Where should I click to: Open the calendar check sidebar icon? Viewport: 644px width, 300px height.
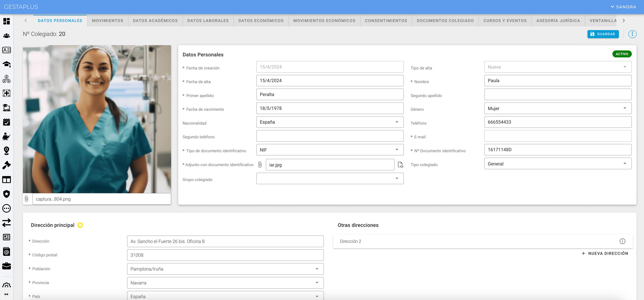[6, 122]
